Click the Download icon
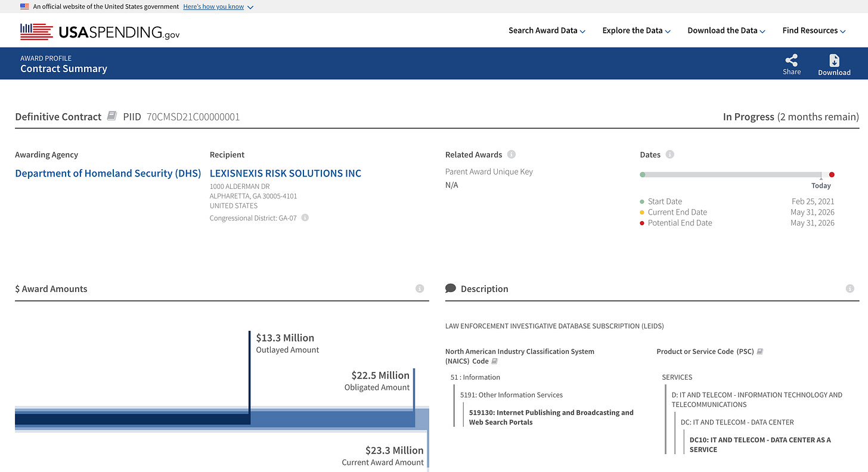The image size is (868, 472). click(x=834, y=60)
